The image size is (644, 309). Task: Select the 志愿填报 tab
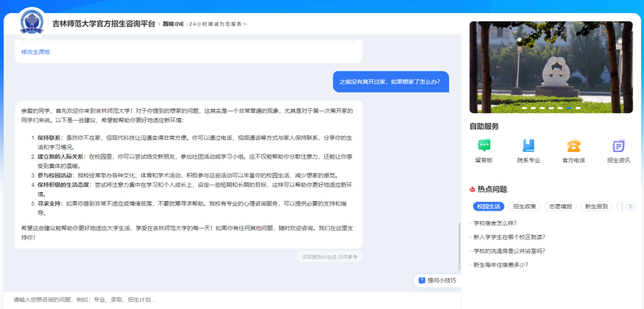click(x=561, y=206)
